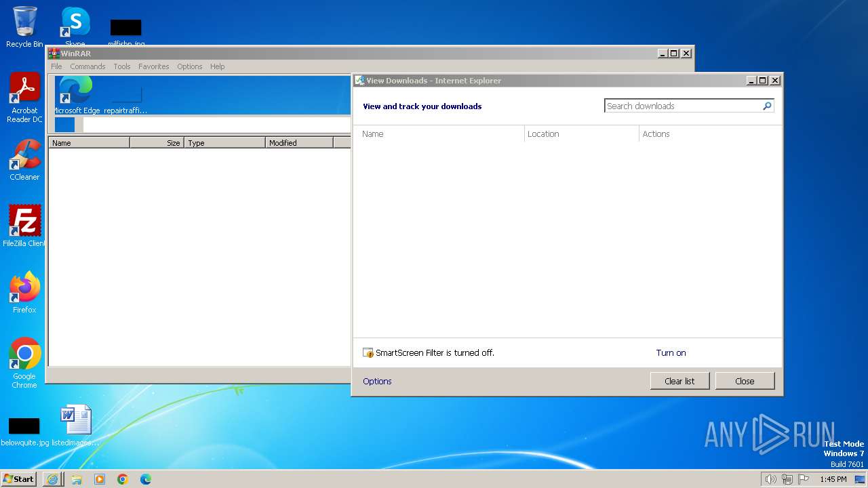Viewport: 868px width, 488px height.
Task: Click the WinRAR address path field
Action: coord(216,125)
